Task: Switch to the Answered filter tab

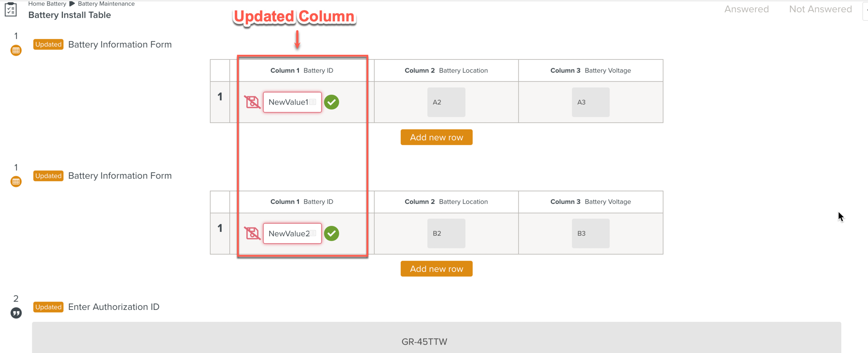Action: pos(746,9)
